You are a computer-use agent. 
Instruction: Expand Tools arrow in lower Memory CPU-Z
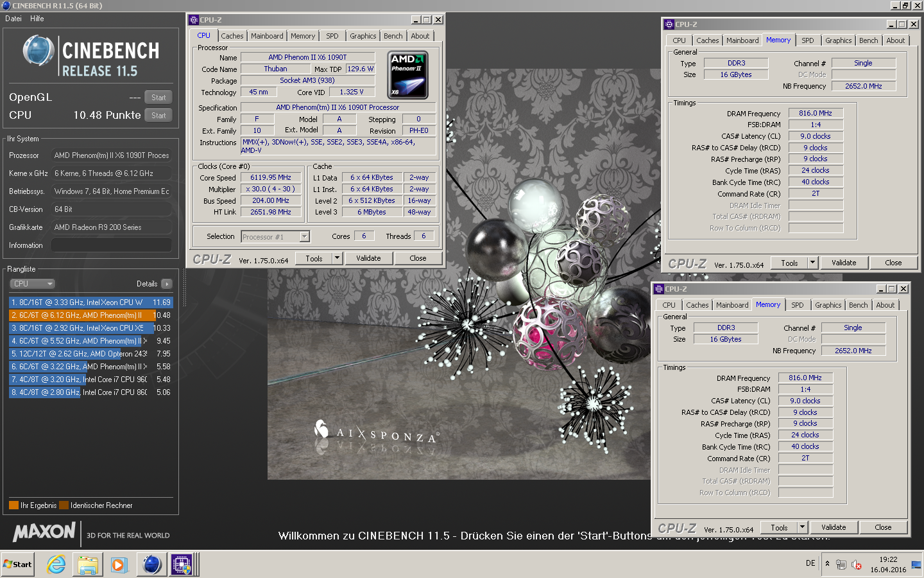(x=802, y=527)
